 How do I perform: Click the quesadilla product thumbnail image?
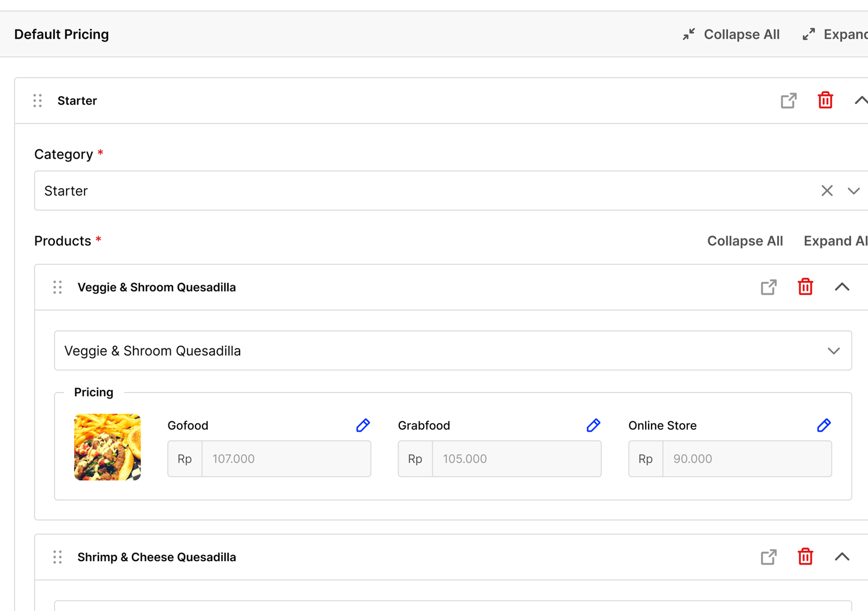click(107, 447)
